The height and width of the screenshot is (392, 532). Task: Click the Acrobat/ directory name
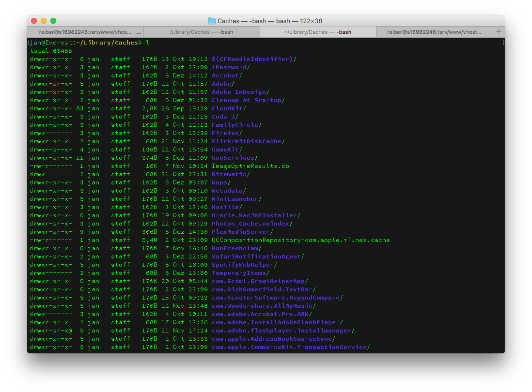click(x=227, y=75)
